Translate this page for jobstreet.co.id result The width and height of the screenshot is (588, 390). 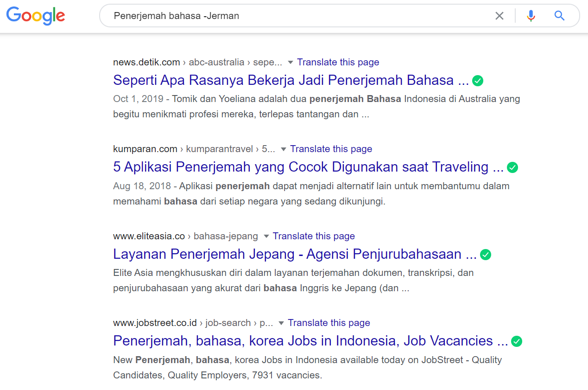[329, 323]
